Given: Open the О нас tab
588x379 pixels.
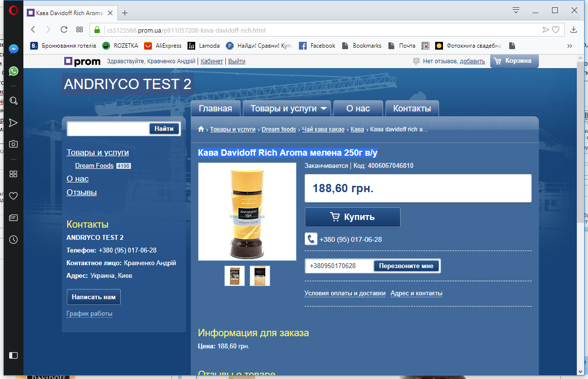Looking at the screenshot, I should [x=358, y=108].
